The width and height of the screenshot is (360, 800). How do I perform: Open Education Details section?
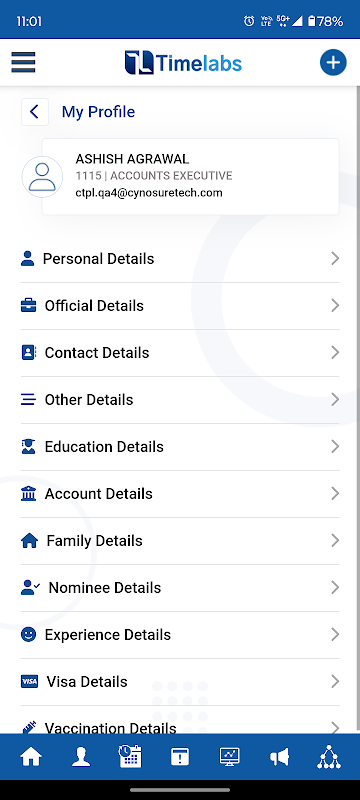180,446
